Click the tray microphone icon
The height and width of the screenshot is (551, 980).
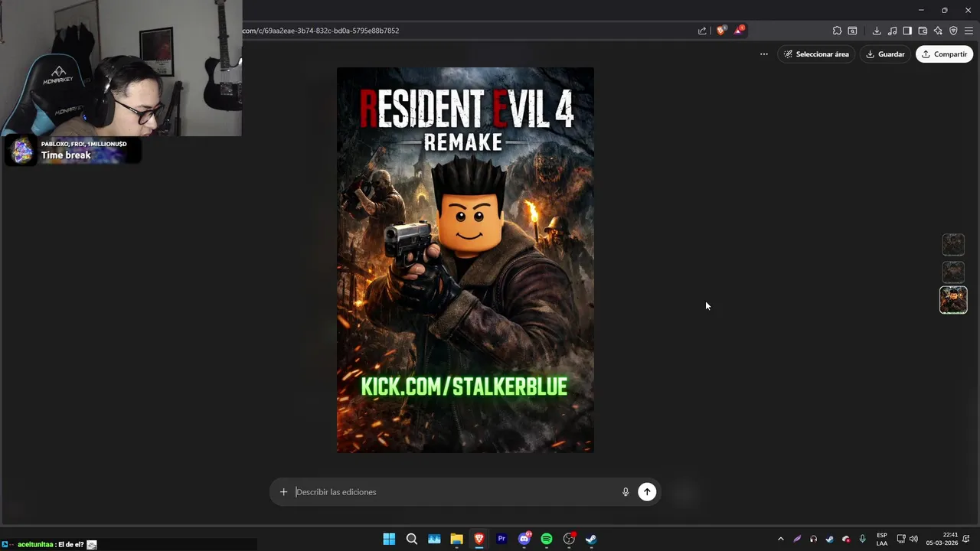click(863, 539)
